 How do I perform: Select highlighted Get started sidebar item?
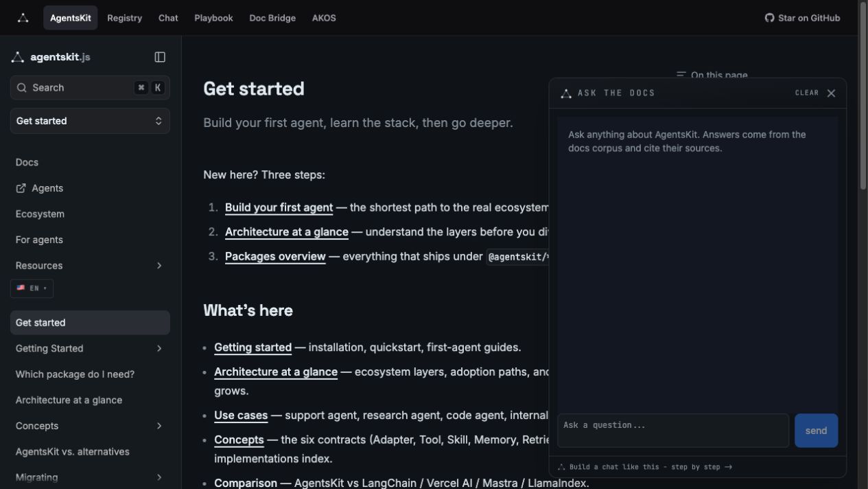pos(90,323)
